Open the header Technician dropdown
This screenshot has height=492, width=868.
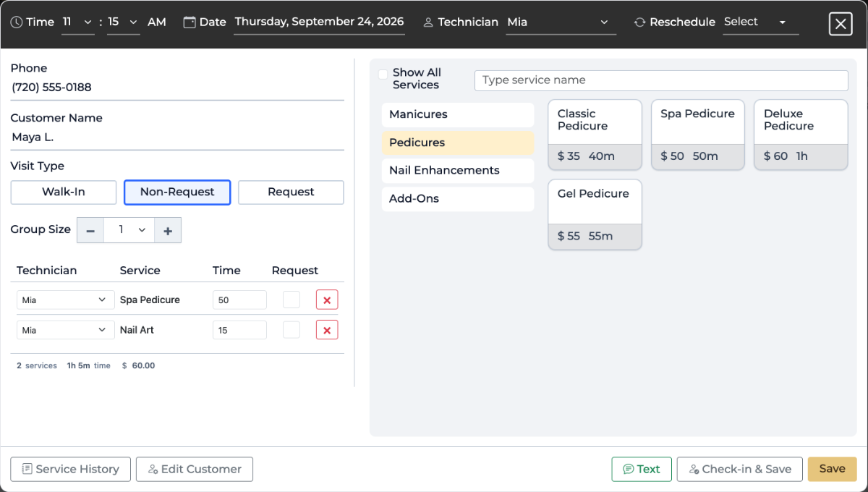tap(561, 22)
